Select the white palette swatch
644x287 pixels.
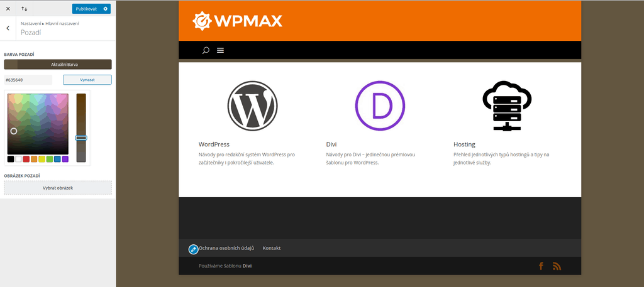click(18, 159)
